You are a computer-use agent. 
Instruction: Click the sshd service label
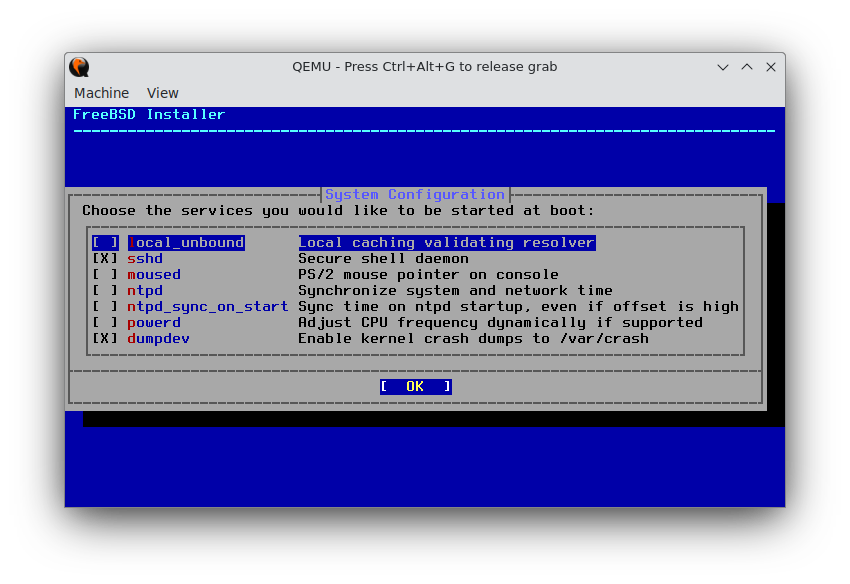(145, 258)
